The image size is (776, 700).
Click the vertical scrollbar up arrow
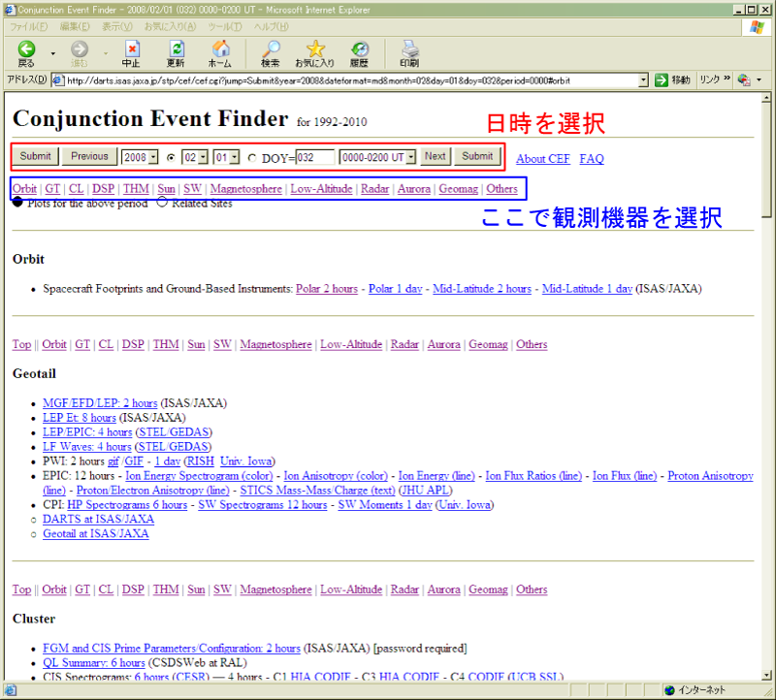click(x=766, y=98)
